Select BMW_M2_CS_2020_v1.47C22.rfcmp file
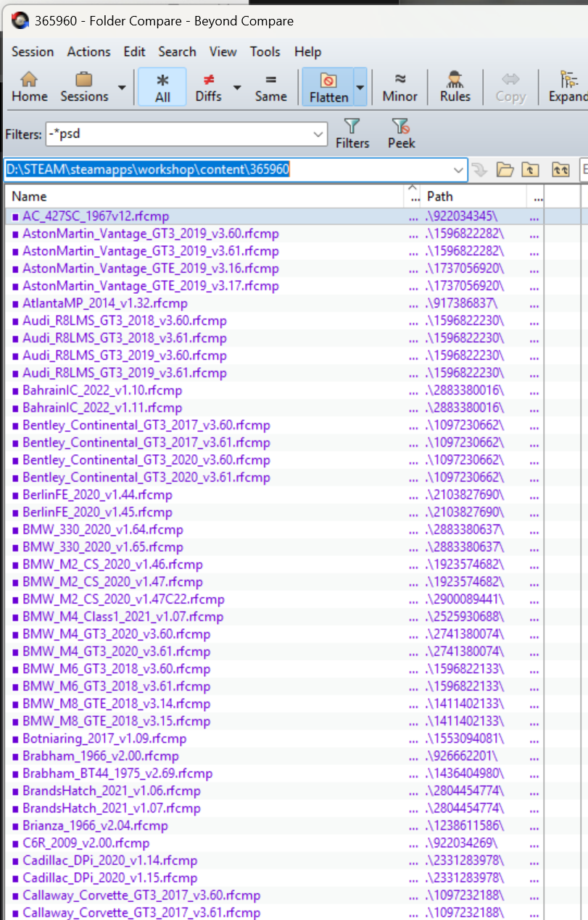The image size is (588, 920). click(123, 599)
